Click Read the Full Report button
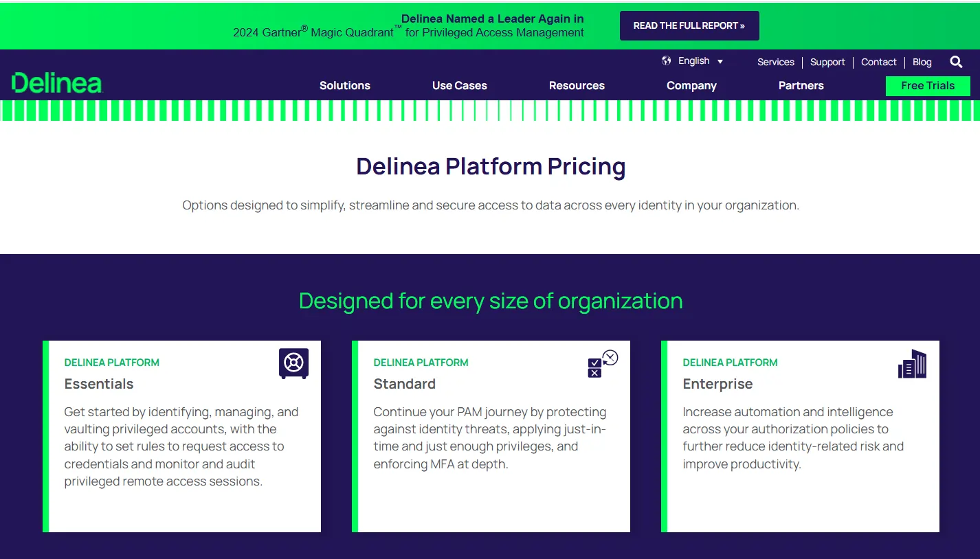 tap(689, 25)
